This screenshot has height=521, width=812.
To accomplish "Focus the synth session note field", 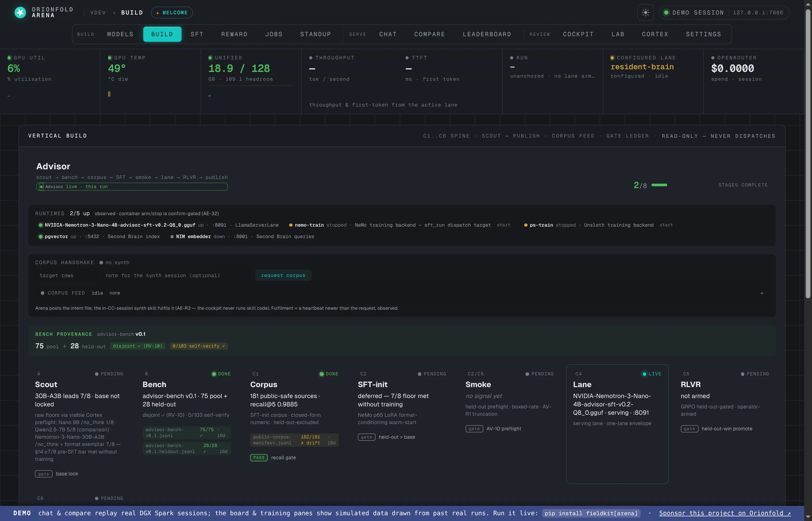I will tap(176, 275).
